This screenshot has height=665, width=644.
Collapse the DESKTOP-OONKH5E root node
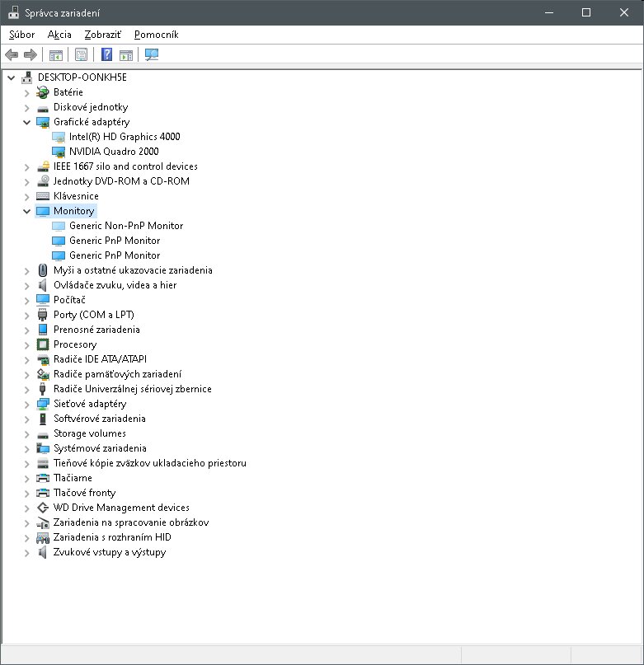pos(12,77)
